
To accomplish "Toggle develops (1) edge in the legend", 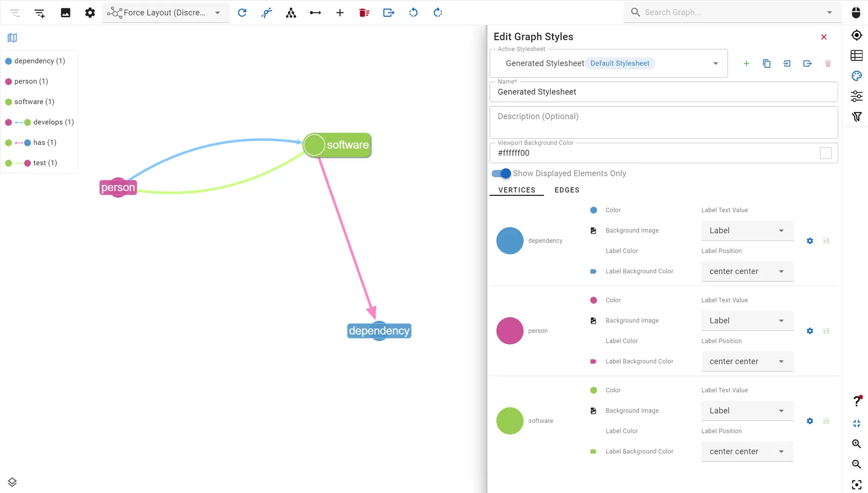I will click(40, 122).
